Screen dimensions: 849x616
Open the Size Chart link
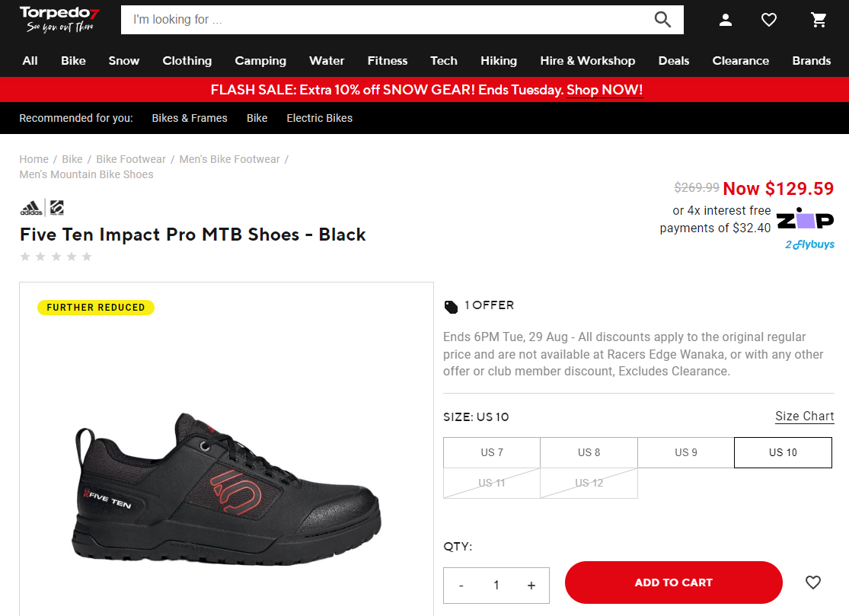point(804,416)
